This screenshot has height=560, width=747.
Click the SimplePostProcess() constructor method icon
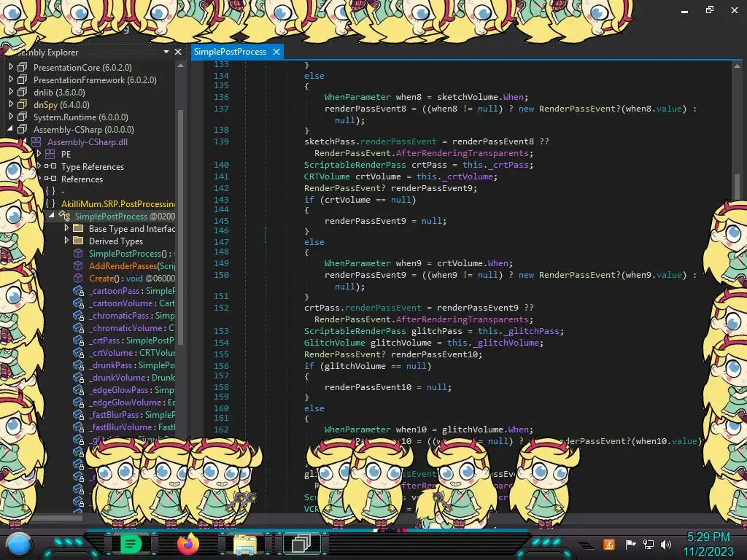[x=78, y=253]
